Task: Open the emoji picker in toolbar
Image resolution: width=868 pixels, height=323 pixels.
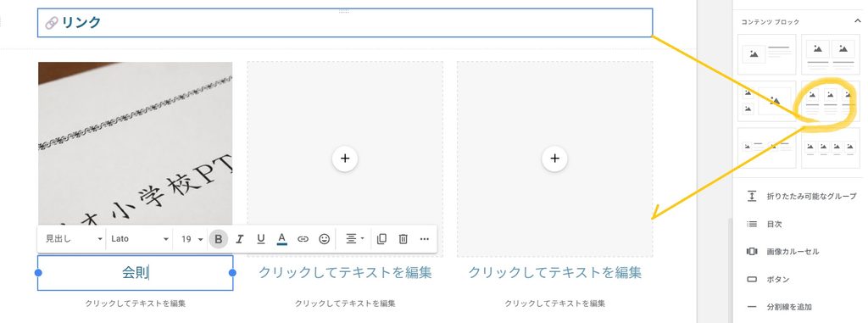Action: [325, 239]
